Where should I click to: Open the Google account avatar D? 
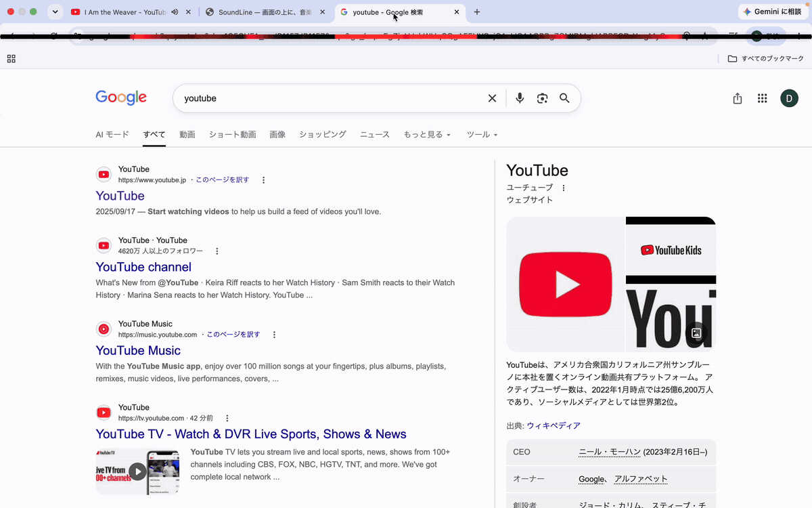[789, 98]
